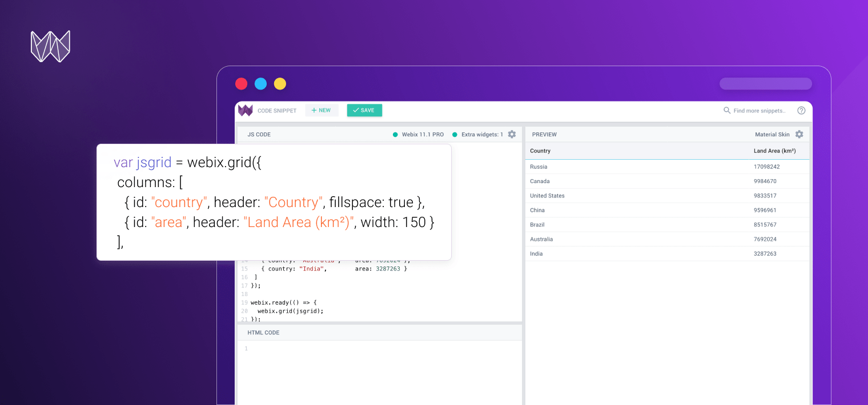Click the help question mark icon

coord(801,111)
